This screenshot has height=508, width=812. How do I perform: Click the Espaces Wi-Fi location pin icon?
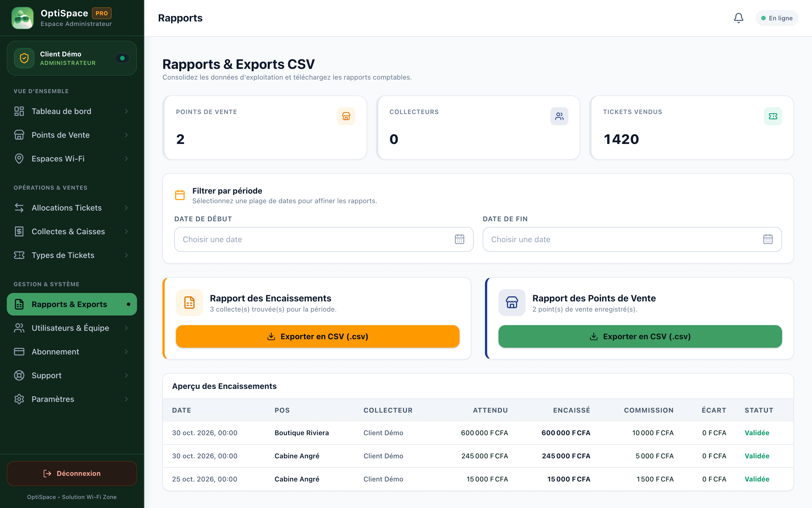click(x=19, y=159)
